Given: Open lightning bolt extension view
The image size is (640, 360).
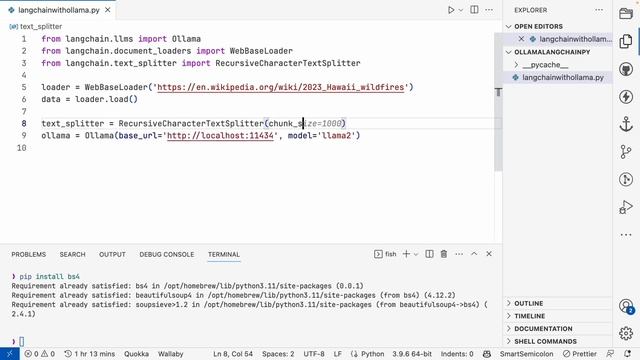Looking at the screenshot, I should (x=626, y=97).
